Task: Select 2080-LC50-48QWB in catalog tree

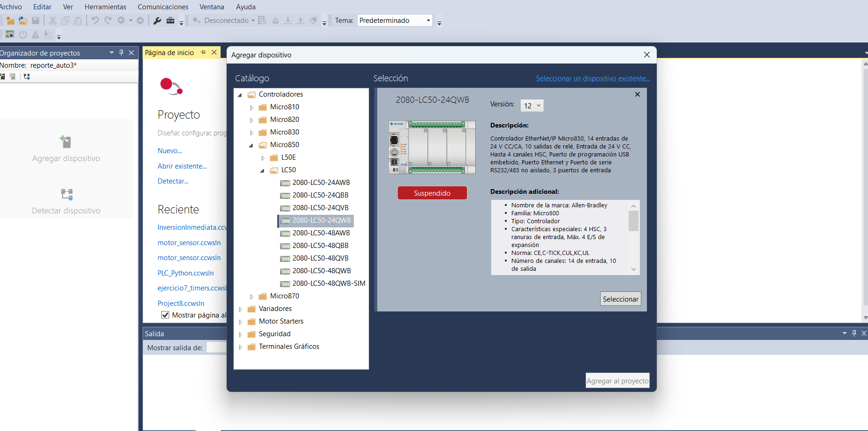Action: 321,271
